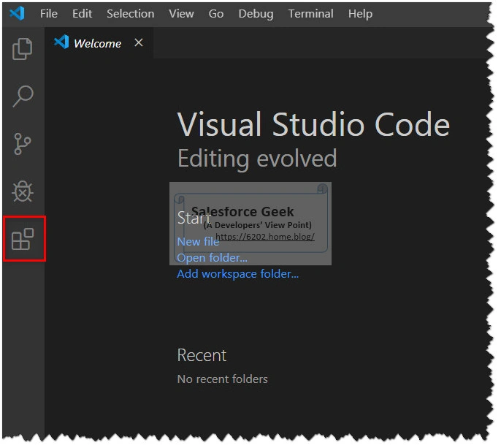
Task: Open the Extensions view icon
Action: pyautogui.click(x=23, y=239)
